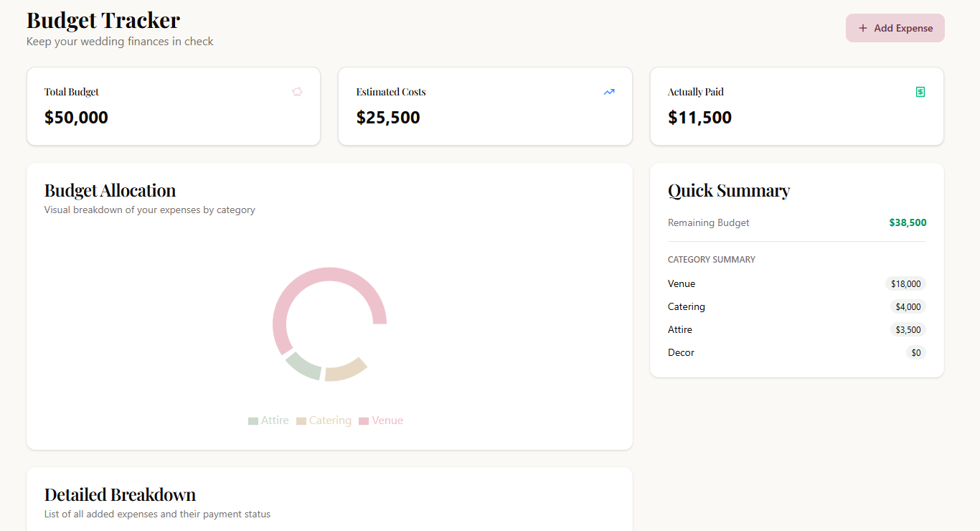Select the $4,000 Catering amount badge

(908, 306)
